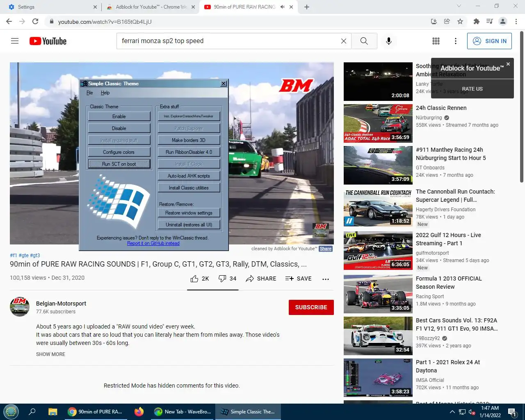Open a new Chrome tab
525x420 pixels.
coord(307,7)
